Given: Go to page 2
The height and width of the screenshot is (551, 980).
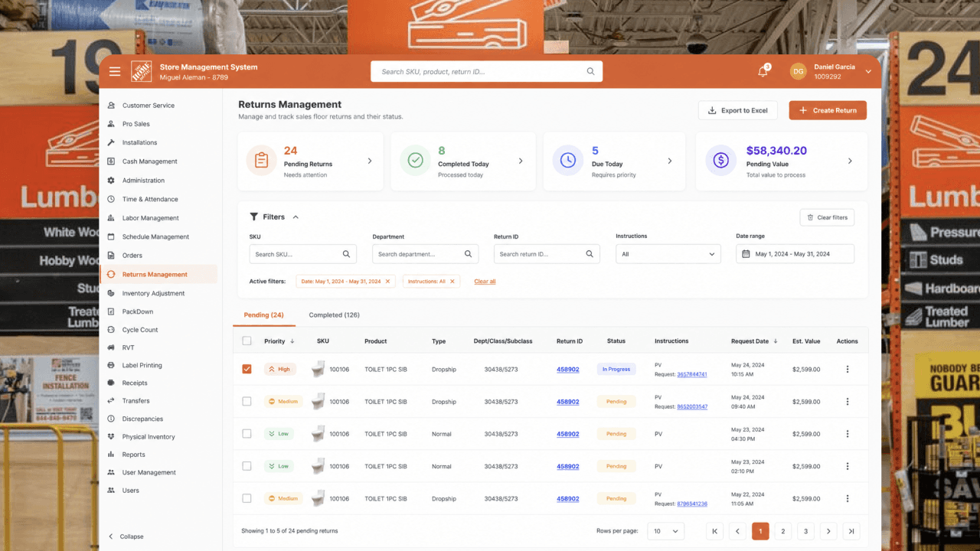Looking at the screenshot, I should point(782,531).
